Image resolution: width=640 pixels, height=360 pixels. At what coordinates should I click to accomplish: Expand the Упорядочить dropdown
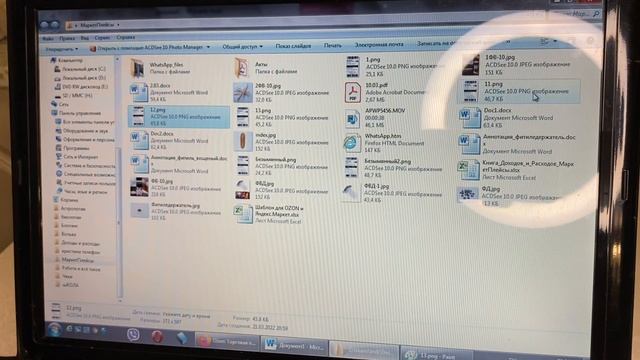(x=62, y=49)
